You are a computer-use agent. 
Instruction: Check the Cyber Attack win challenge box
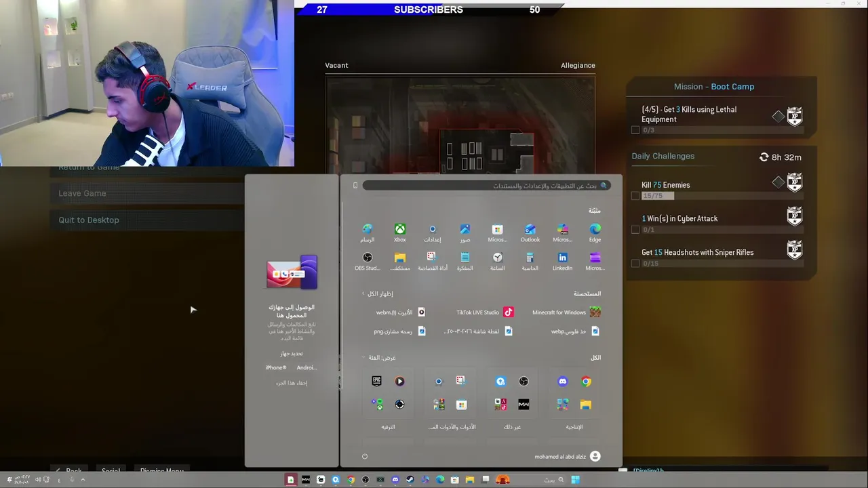pos(635,230)
